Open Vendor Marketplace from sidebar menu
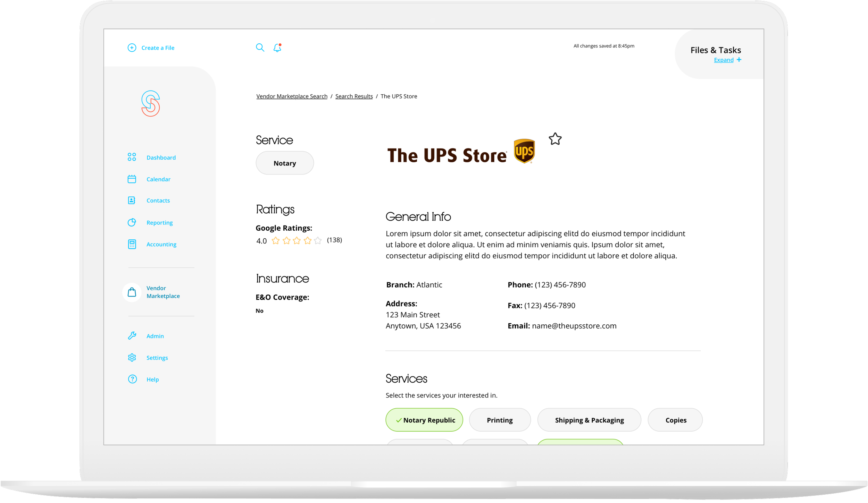The width and height of the screenshot is (868, 503). 163,292
